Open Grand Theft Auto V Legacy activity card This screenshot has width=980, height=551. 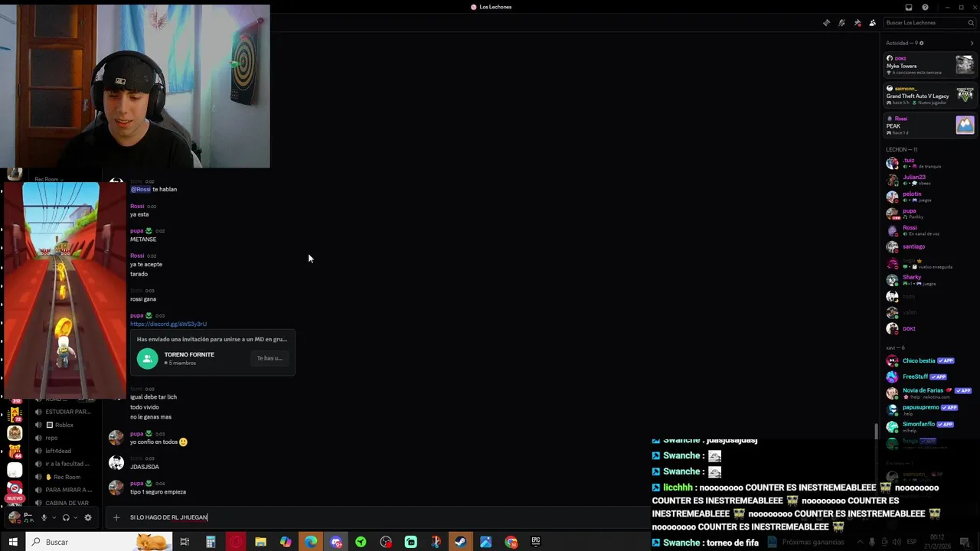tap(929, 95)
